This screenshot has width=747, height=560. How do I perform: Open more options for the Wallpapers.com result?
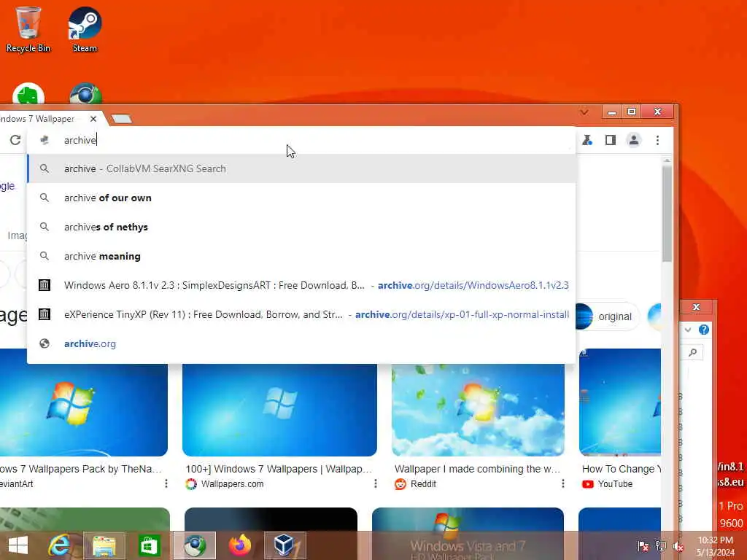(376, 484)
